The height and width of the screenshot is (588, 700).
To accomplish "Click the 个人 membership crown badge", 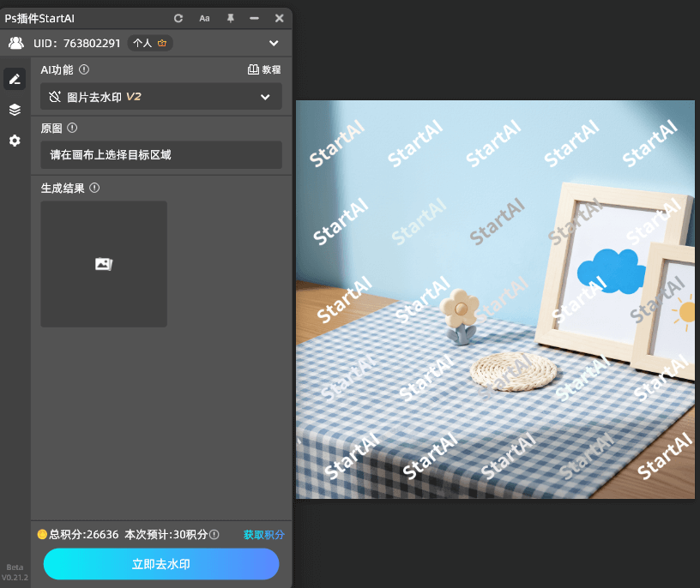I will 150,43.
